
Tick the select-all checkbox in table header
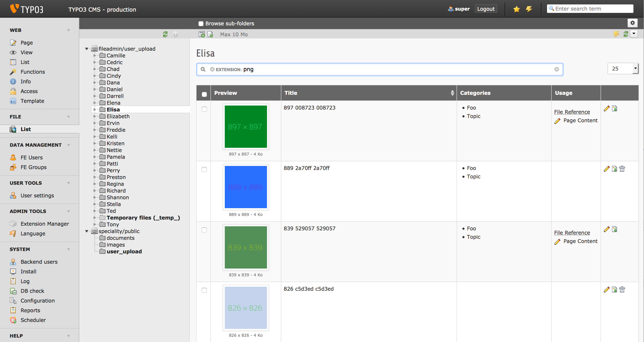[x=204, y=94]
